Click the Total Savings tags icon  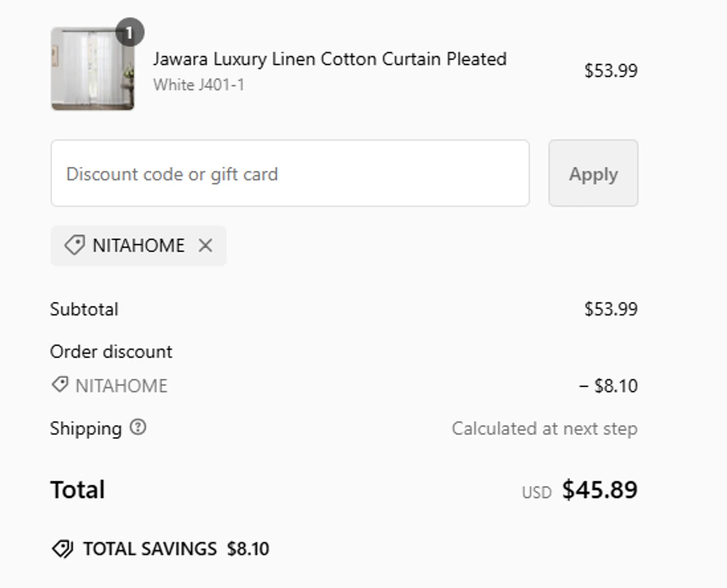[x=63, y=549]
